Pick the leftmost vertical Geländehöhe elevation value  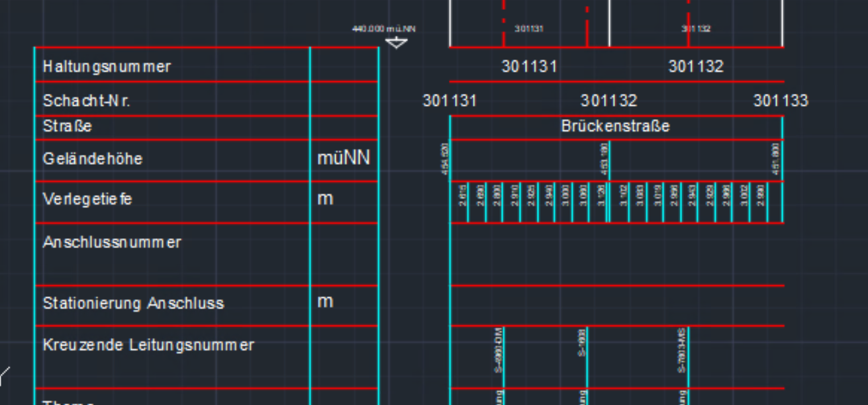pyautogui.click(x=445, y=159)
